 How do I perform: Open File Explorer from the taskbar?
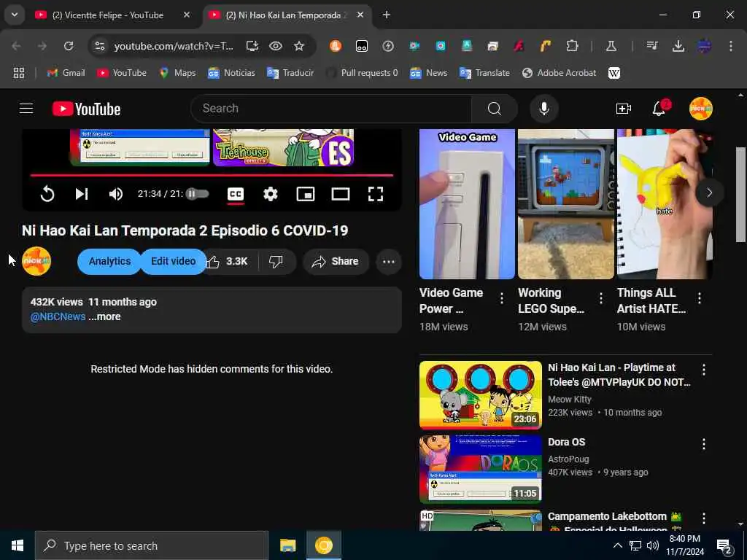287,545
